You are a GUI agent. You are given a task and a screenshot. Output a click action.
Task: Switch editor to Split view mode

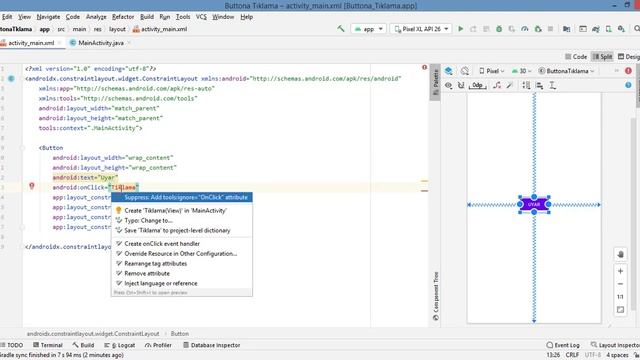[602, 57]
